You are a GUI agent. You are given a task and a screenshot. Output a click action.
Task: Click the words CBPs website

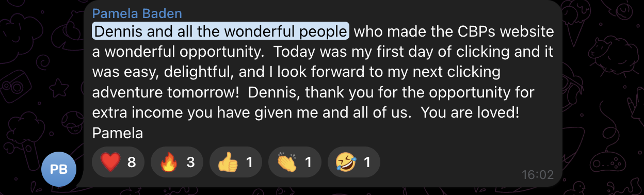[500, 32]
